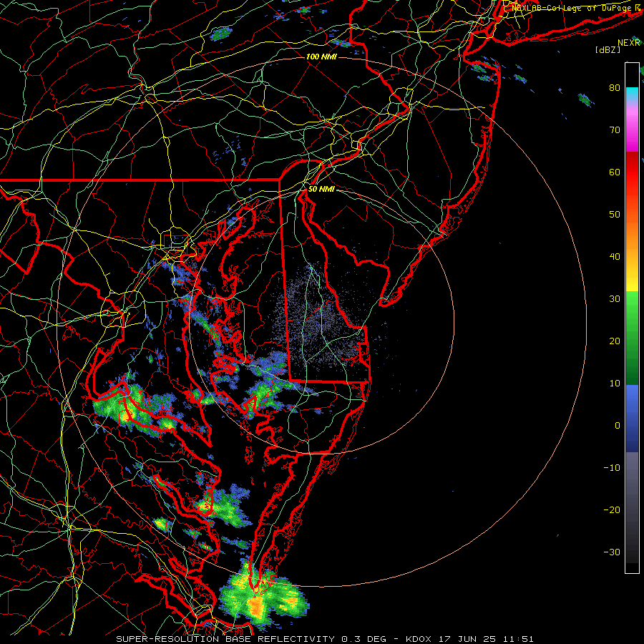Click the 50 NMI range ring label

pos(321,190)
